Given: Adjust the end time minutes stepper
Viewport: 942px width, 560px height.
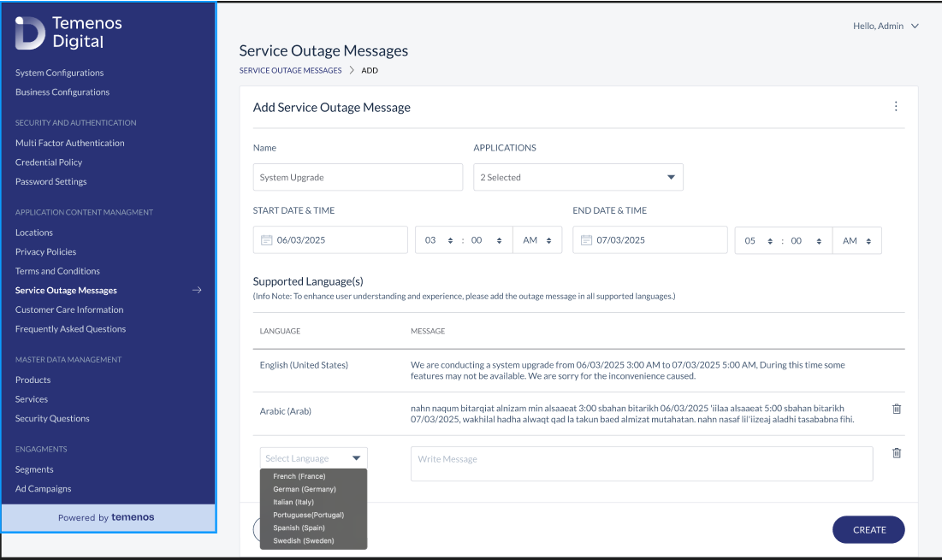Looking at the screenshot, I should click(x=819, y=241).
